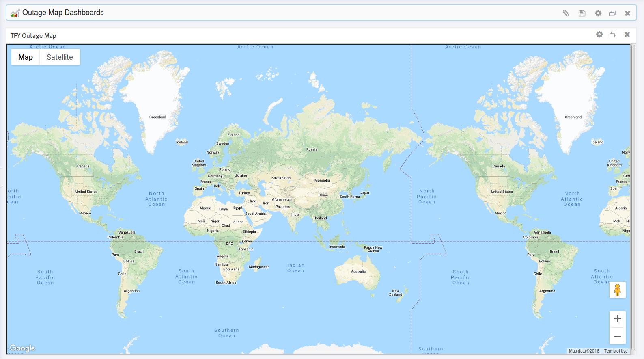Restore the TFY Outage Map widget window
Viewport: 644px width, 359px height.
[x=613, y=35]
